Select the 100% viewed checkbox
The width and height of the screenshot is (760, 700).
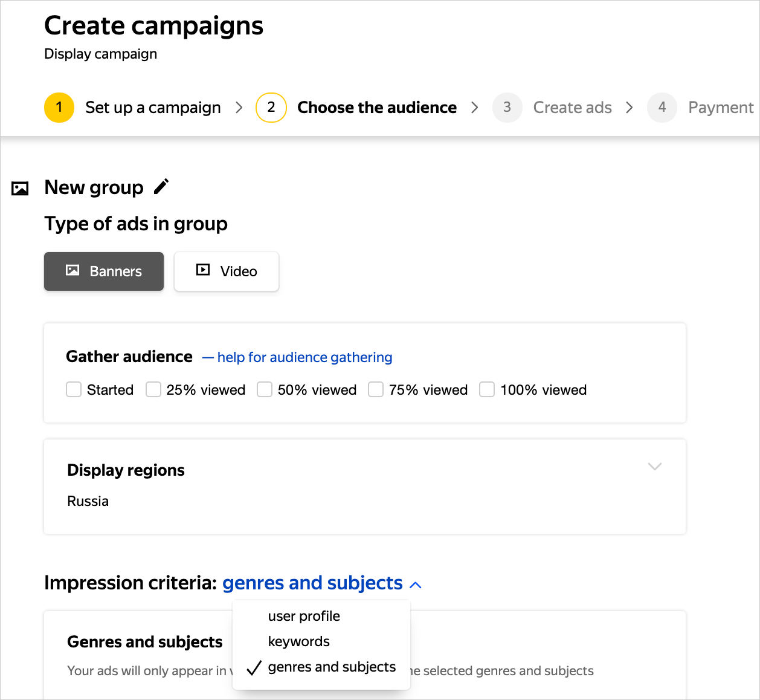pyautogui.click(x=487, y=390)
